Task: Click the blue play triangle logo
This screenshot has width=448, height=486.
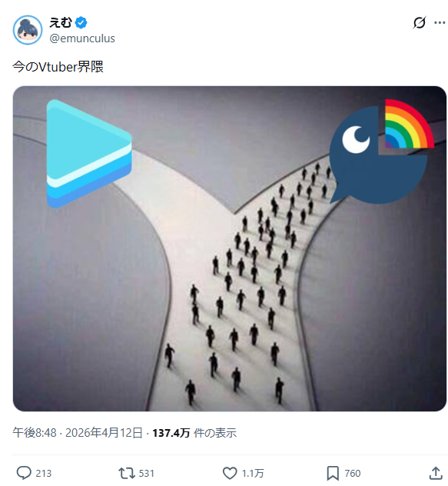Action: pos(89,154)
